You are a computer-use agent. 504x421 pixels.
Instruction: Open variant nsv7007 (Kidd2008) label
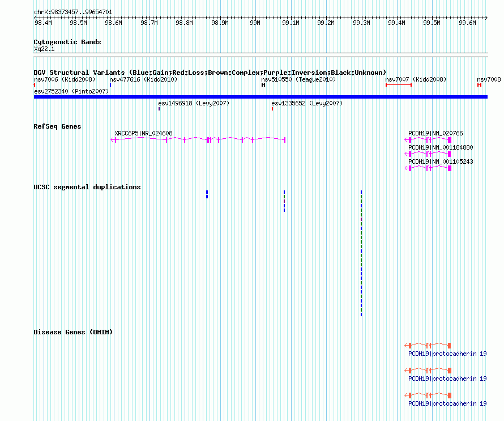416,79
